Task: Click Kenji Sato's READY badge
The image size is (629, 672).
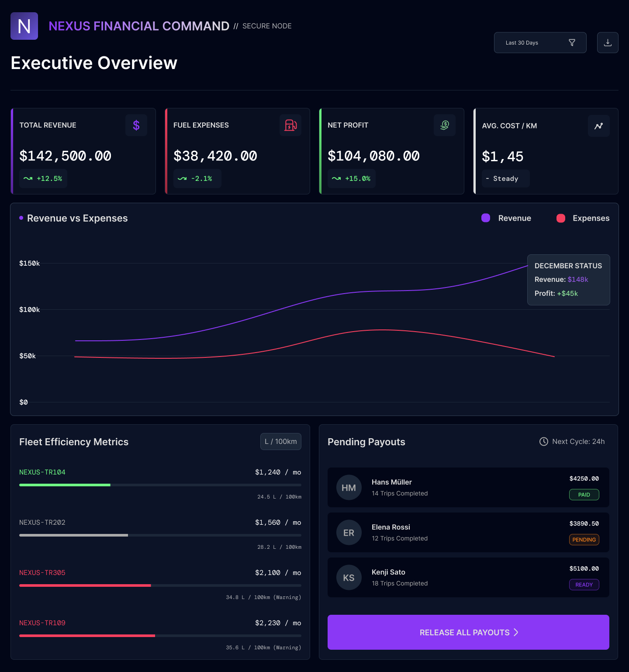Action: 584,584
